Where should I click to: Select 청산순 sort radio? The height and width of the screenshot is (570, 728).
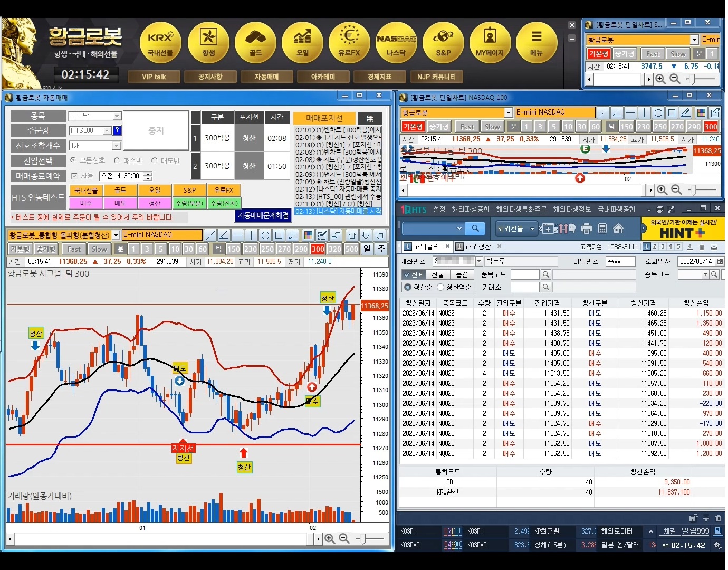point(407,287)
